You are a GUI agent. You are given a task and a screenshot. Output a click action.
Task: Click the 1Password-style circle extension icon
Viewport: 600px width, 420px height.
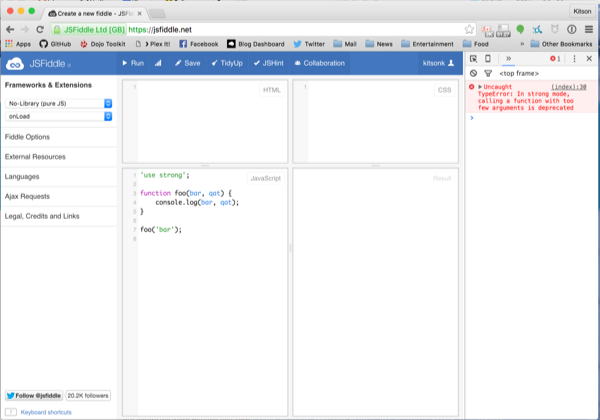572,29
